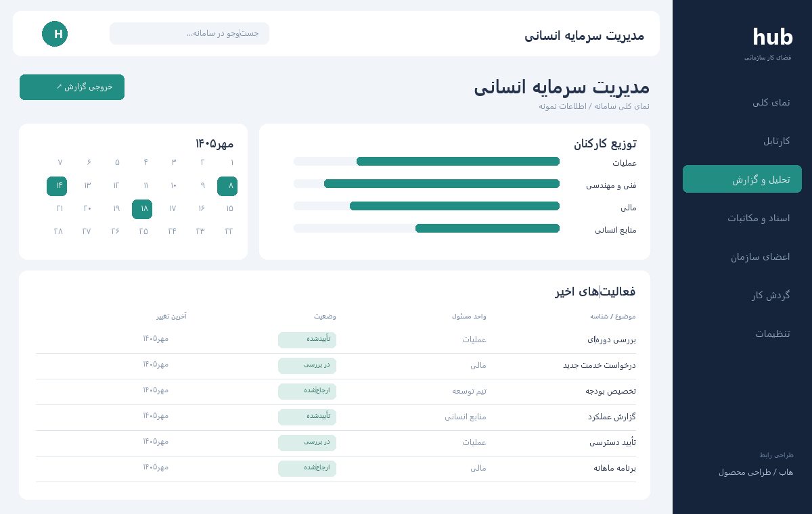Click تیم توسعه unit in تخصیص بودجه row
The height and width of the screenshot is (514, 812).
[470, 391]
